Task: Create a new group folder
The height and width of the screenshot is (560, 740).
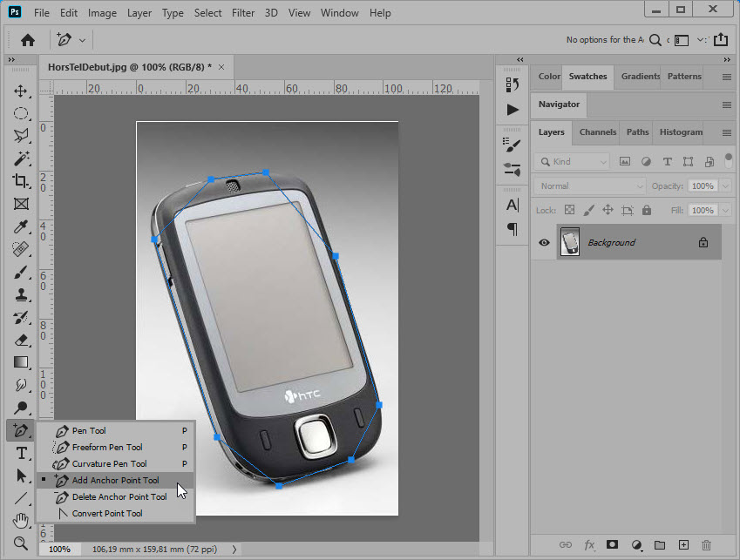Action: coord(660,545)
